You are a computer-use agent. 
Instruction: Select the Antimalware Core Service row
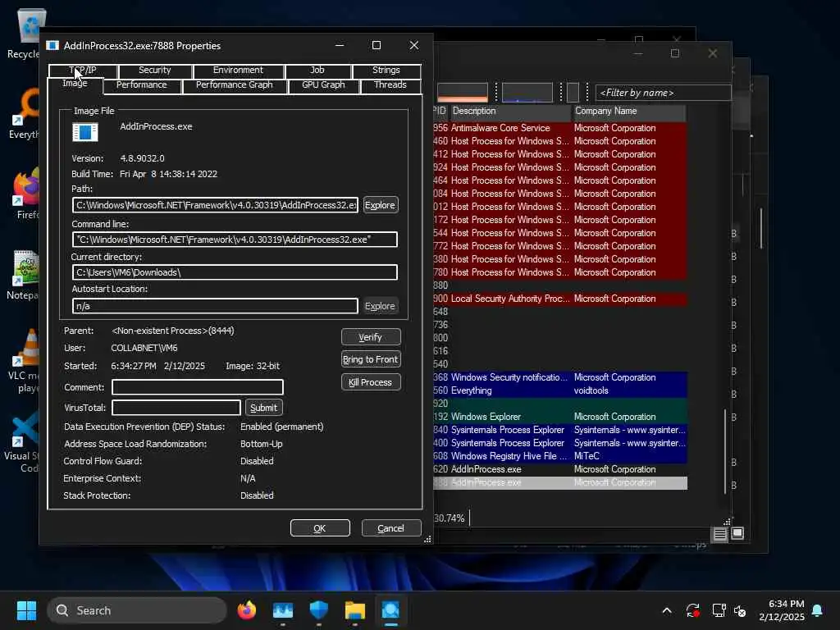click(x=559, y=128)
